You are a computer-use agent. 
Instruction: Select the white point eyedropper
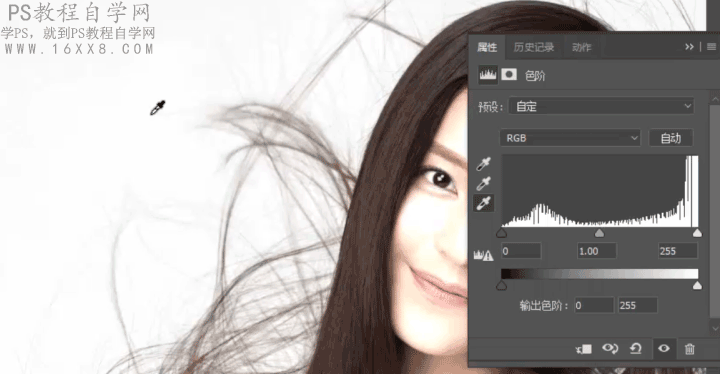coord(484,203)
